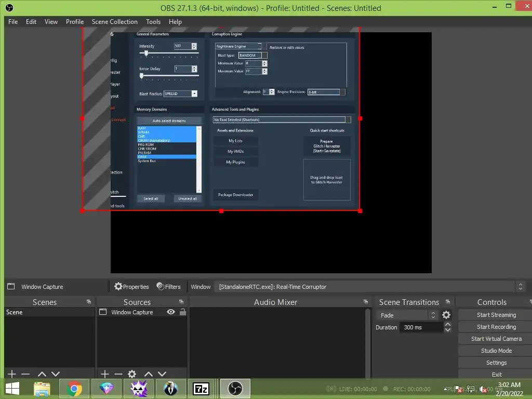The width and height of the screenshot is (532, 399).
Task: Increase transition duration with up arrow
Action: pos(448,324)
